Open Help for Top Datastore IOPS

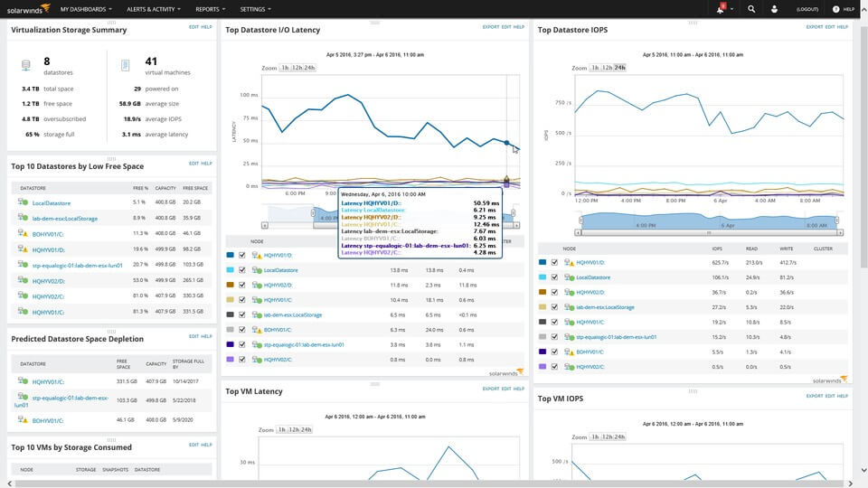click(x=843, y=26)
